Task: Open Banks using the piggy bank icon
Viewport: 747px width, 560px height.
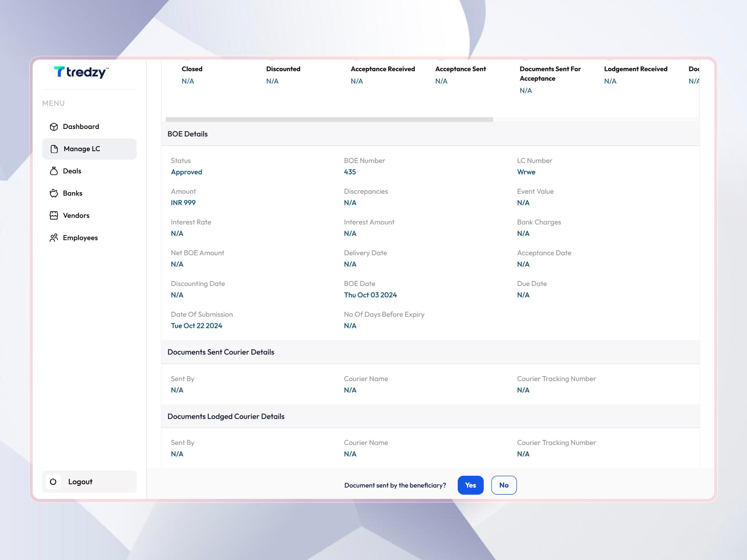Action: 54,193
